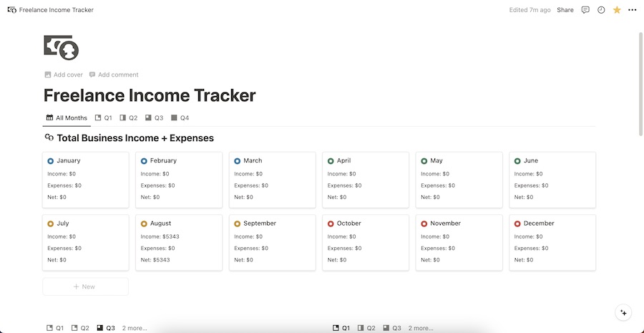Open page history clock icon

coord(601,10)
